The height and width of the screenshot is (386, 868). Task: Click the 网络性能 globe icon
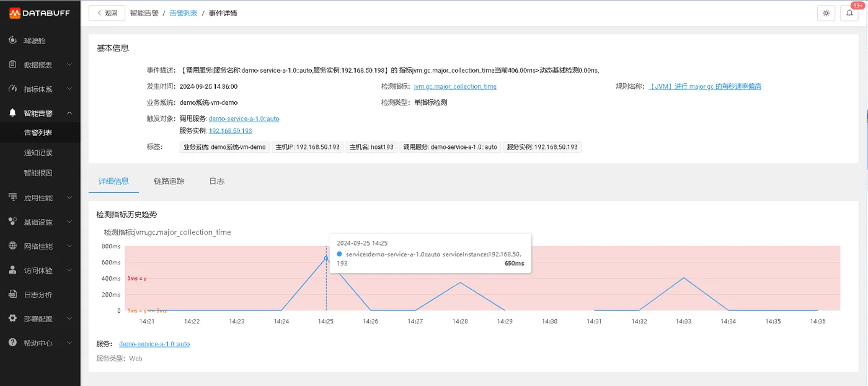[12, 246]
